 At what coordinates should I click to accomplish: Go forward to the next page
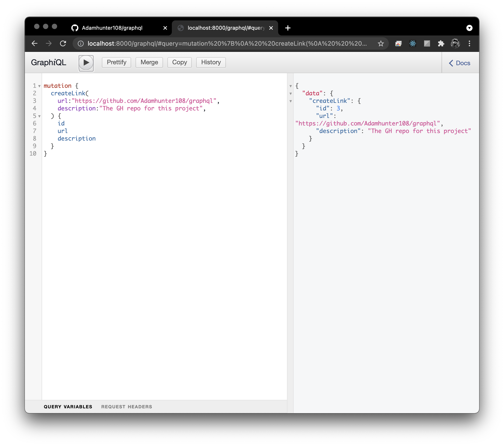click(x=49, y=44)
